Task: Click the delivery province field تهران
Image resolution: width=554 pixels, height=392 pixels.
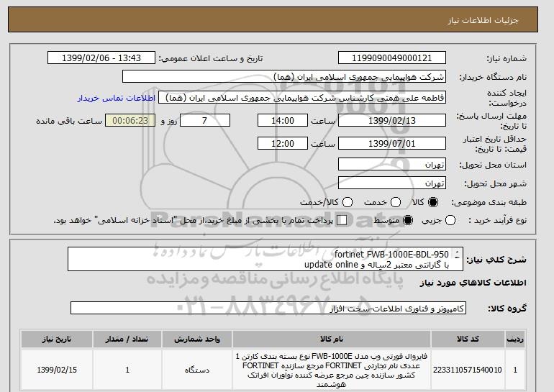Action: (392, 165)
